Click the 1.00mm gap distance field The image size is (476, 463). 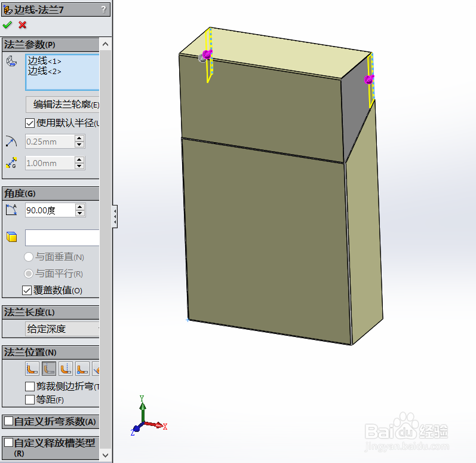click(50, 163)
